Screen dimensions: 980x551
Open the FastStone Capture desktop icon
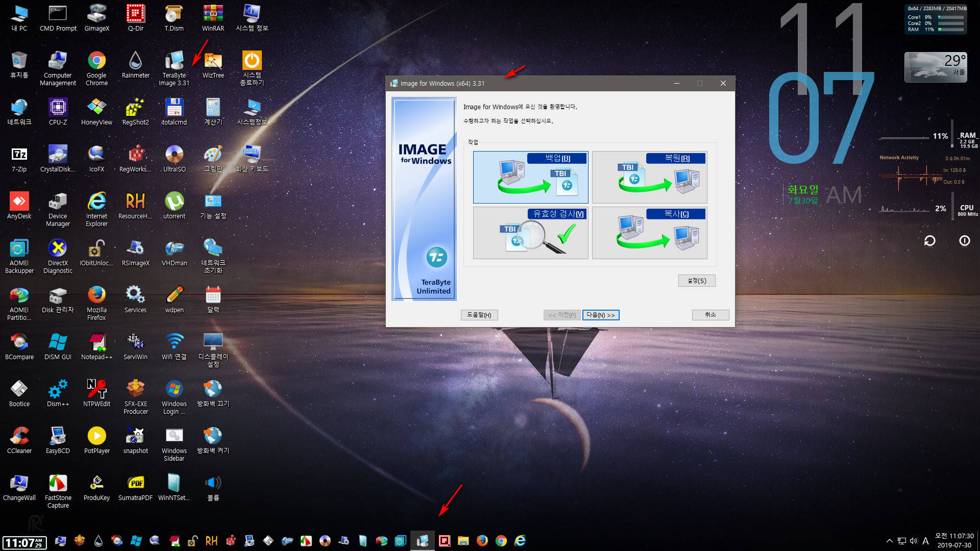pos(58,491)
